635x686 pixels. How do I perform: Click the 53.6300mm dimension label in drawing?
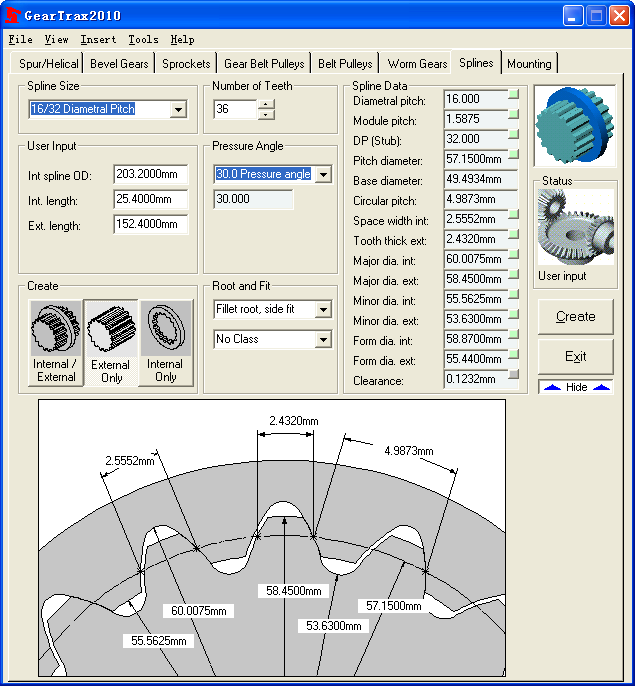333,626
